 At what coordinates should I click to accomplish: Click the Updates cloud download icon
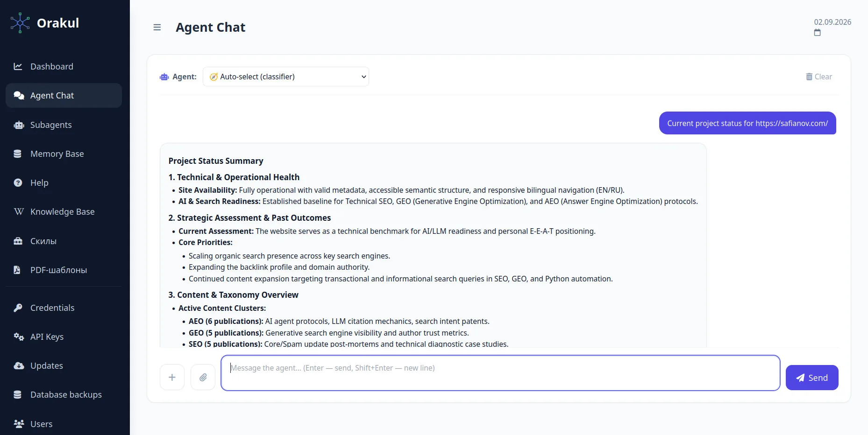pyautogui.click(x=19, y=366)
